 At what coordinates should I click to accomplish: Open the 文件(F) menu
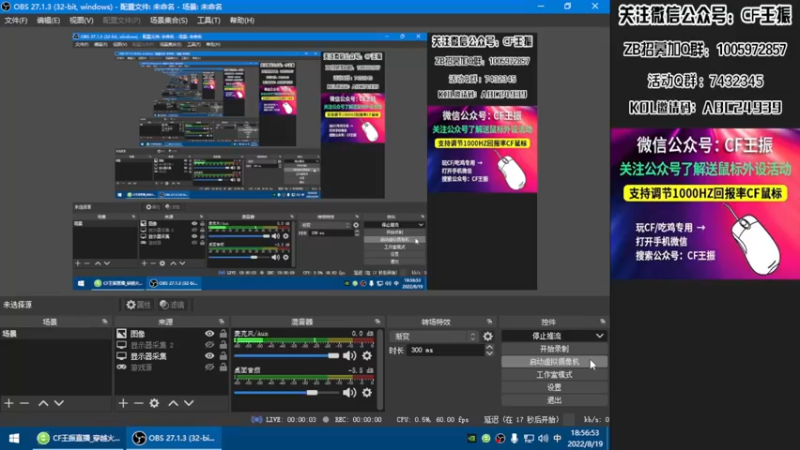[16, 20]
